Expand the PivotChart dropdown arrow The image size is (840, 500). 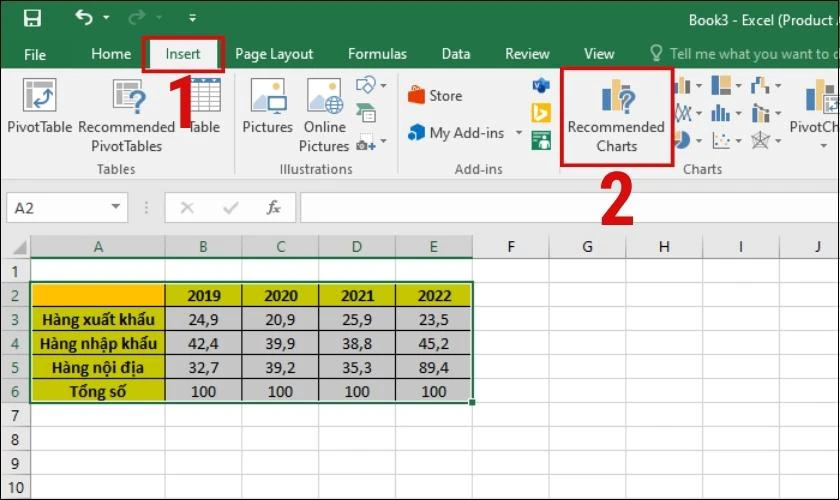click(x=823, y=146)
